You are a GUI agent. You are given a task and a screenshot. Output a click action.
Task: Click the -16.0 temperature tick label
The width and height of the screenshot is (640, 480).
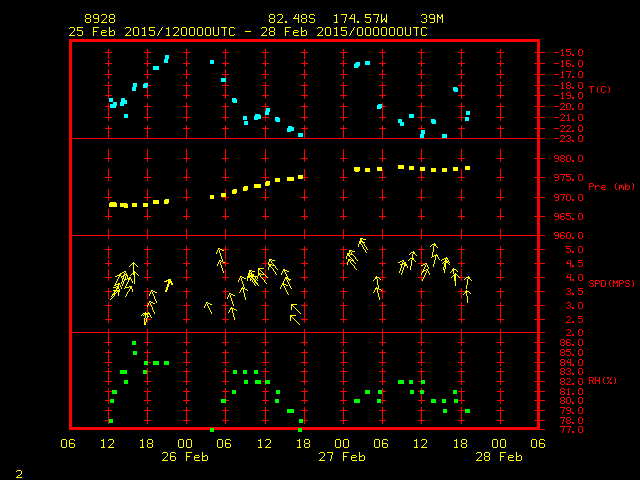point(569,64)
